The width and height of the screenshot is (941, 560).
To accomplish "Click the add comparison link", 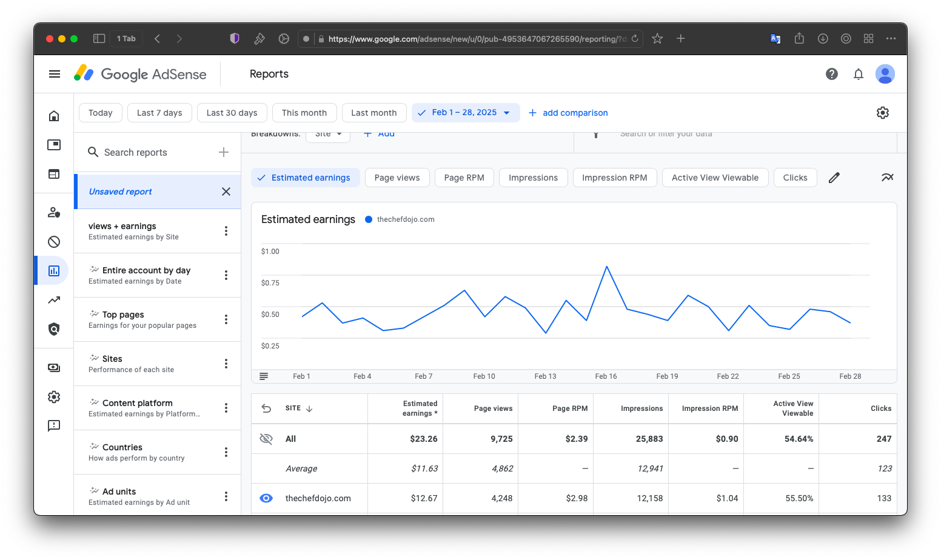I will [568, 113].
